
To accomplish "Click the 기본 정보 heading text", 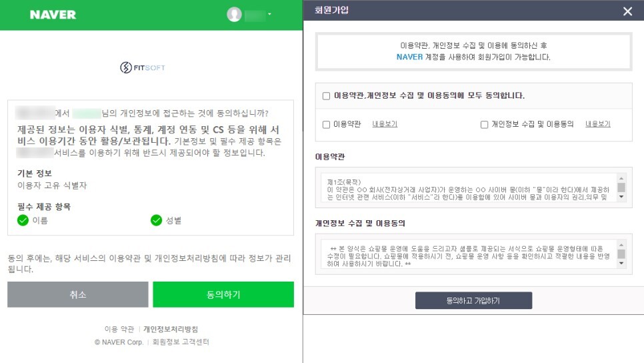I will 35,173.
